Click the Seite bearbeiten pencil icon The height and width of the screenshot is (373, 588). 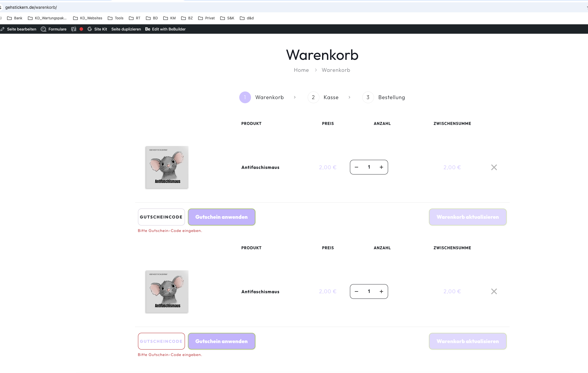[x=3, y=29]
